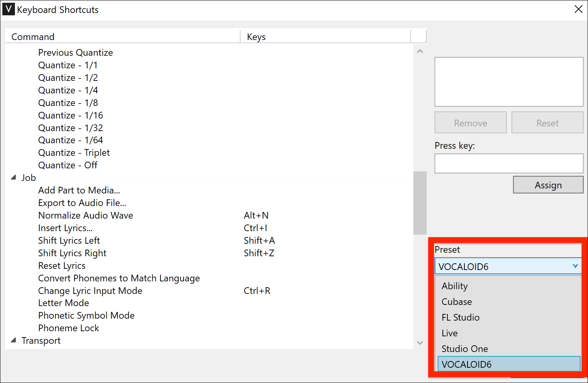Image resolution: width=588 pixels, height=383 pixels.
Task: Click the VOCALOID app icon in the title bar
Action: pos(8,9)
